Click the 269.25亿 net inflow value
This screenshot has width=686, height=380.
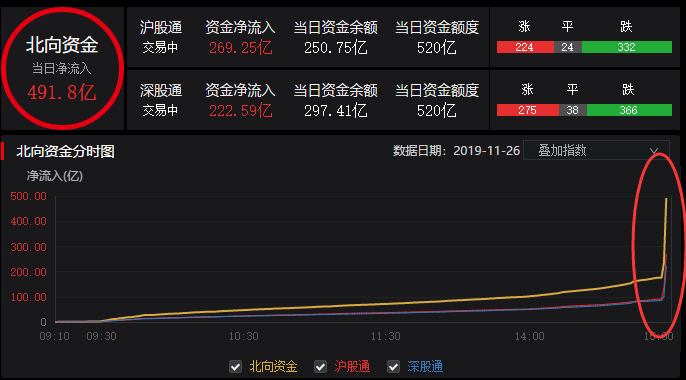[241, 48]
